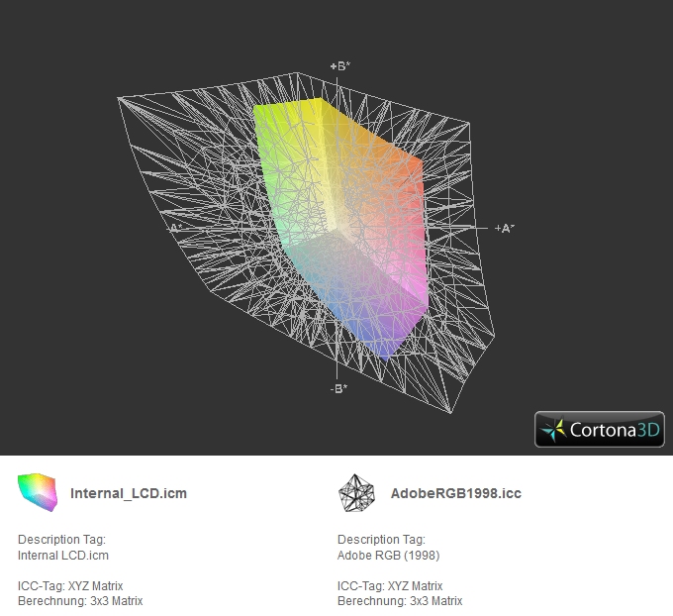The image size is (673, 616).
Task: Click 'Description Tag:' under AdobeRGB1998.icc
Action: tap(381, 540)
